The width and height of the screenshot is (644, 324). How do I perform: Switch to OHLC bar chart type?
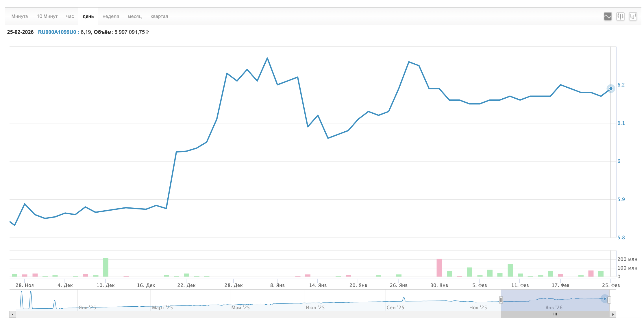coord(633,16)
